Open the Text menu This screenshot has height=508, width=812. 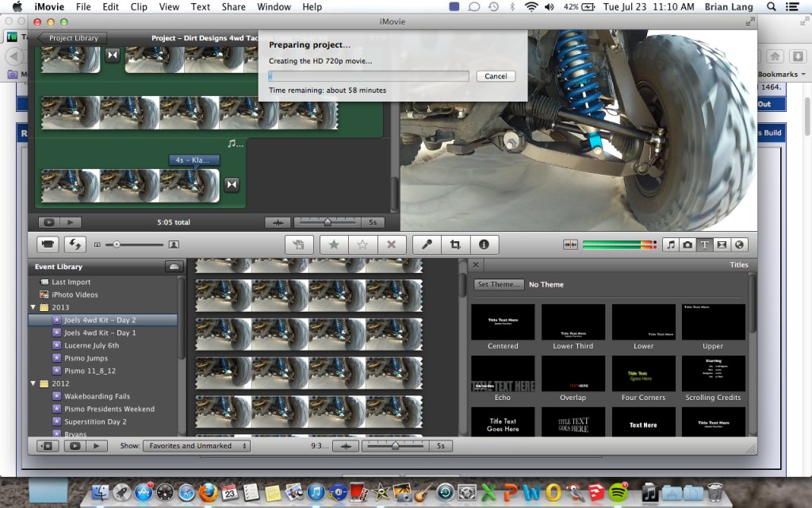tap(201, 6)
